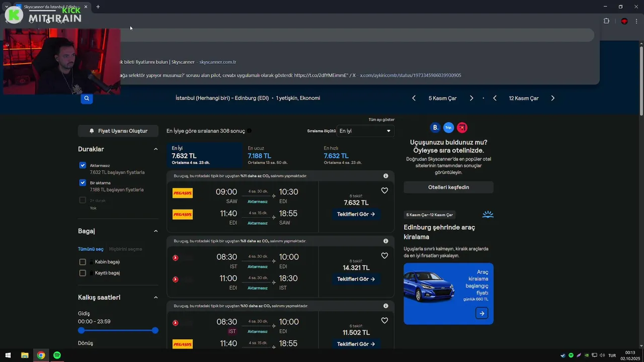The image size is (644, 362).
Task: Click Otelleri keşfedin button
Action: tap(448, 187)
